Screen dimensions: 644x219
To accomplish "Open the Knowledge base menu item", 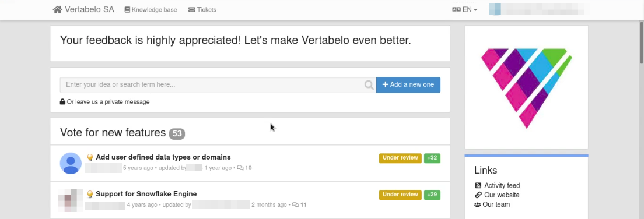I will 150,9.
